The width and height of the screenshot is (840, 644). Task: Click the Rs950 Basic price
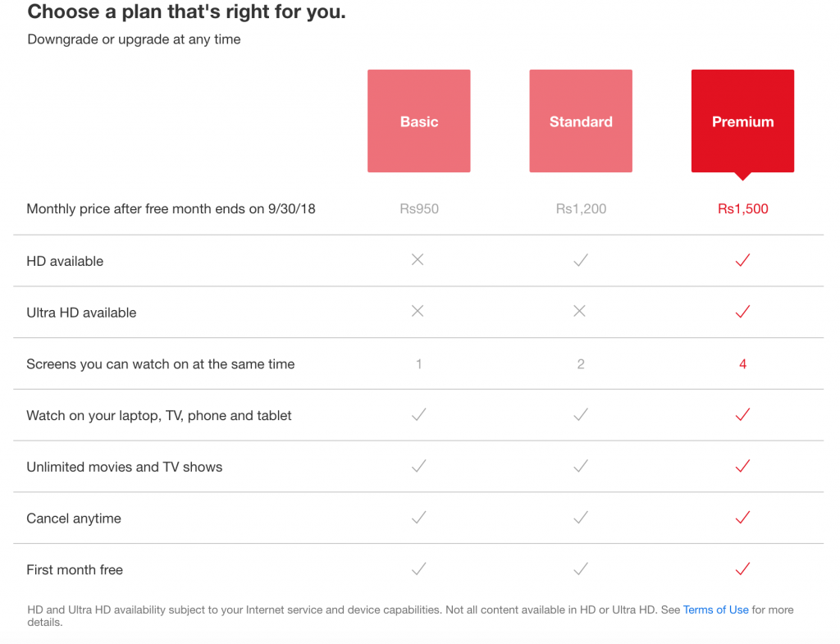(419, 208)
